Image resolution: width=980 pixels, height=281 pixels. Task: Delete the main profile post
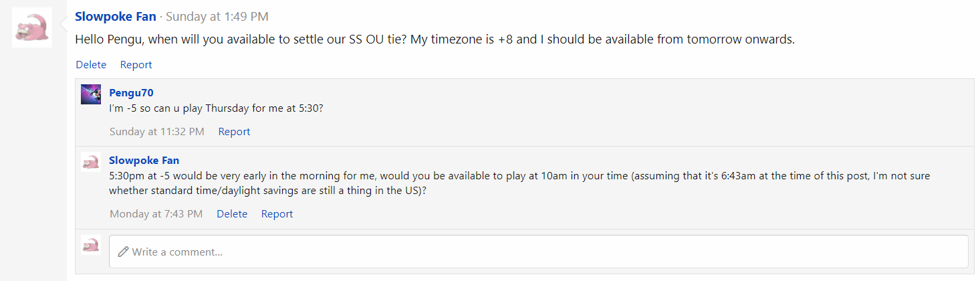coord(91,65)
